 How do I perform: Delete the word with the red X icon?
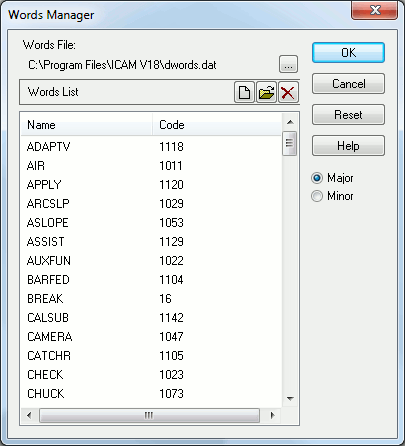(288, 92)
